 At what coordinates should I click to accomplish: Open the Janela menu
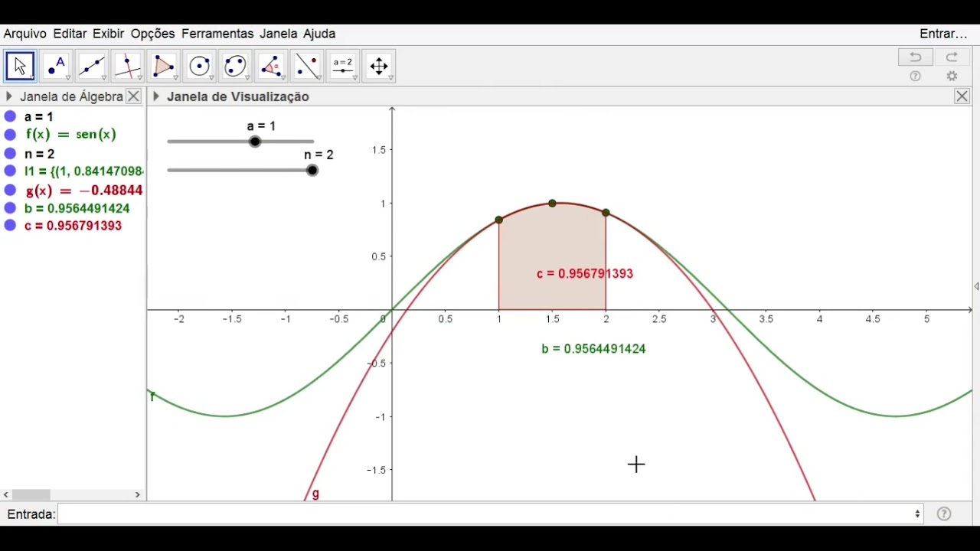click(x=279, y=34)
